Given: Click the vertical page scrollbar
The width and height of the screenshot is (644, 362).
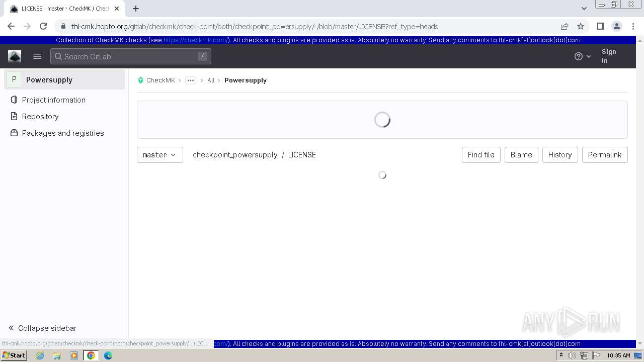Looking at the screenshot, I should click(640, 191).
